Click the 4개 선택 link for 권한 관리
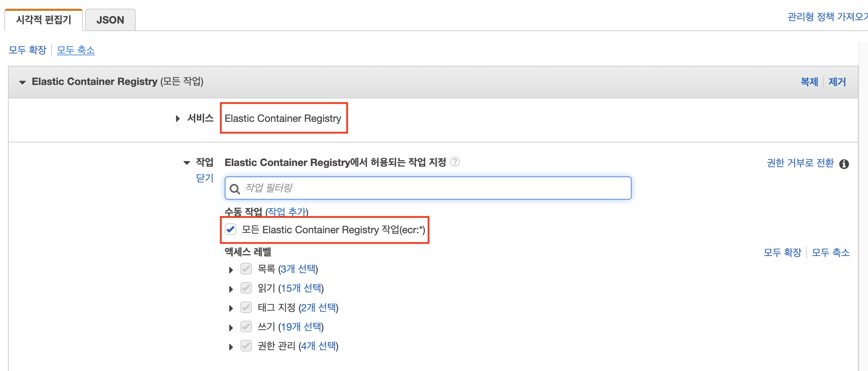868x371 pixels. [x=319, y=346]
